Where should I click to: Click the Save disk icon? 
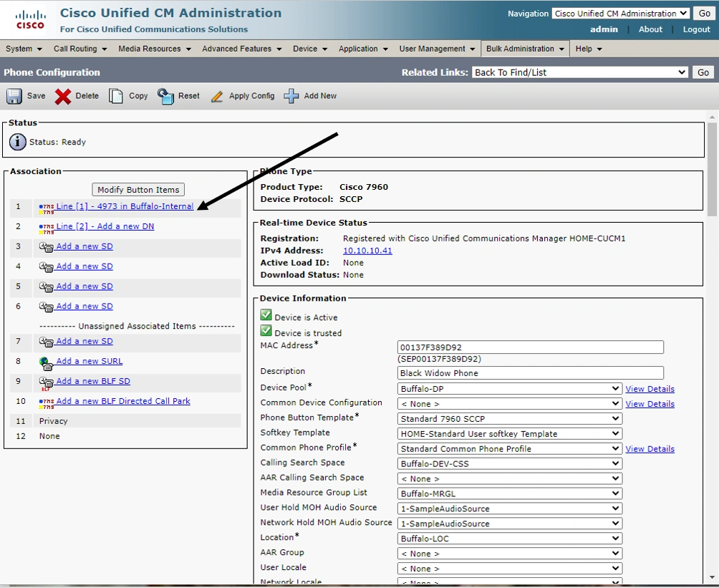14,96
